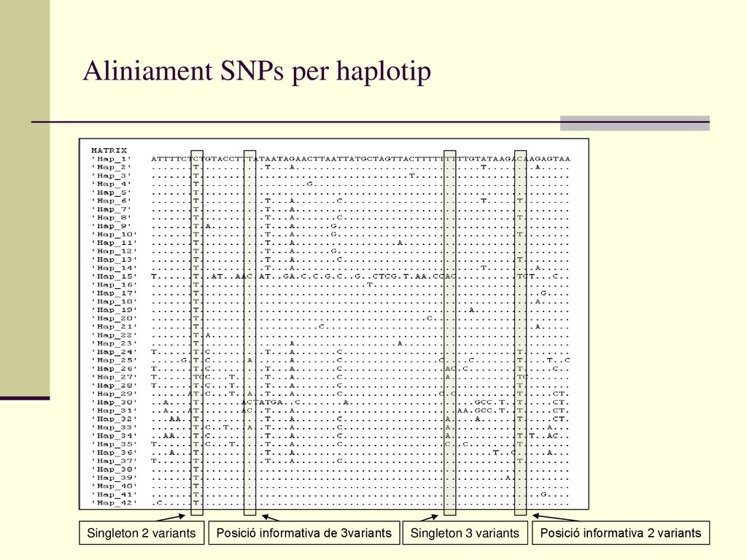Click the "Posició informativa 2 variants" label

pos(621,533)
